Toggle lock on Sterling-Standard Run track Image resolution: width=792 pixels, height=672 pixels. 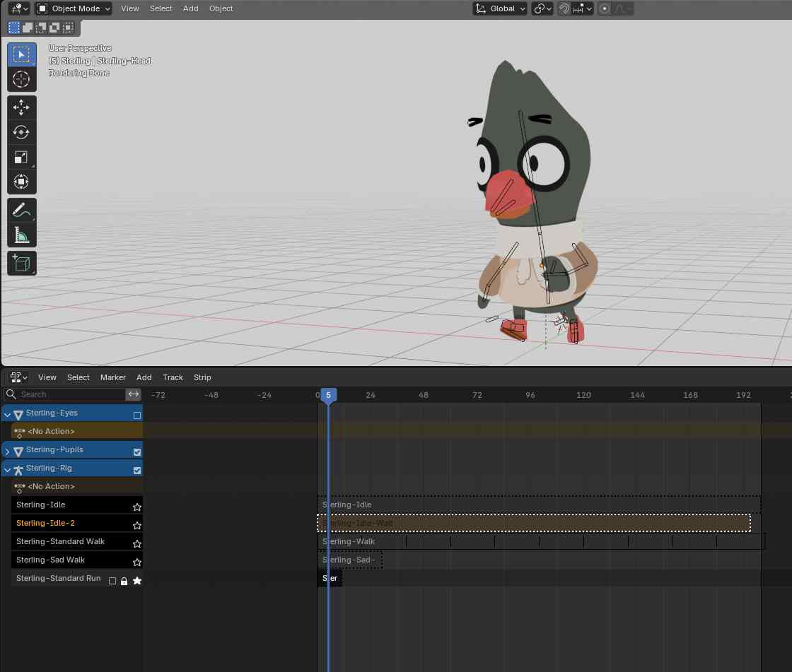[124, 581]
